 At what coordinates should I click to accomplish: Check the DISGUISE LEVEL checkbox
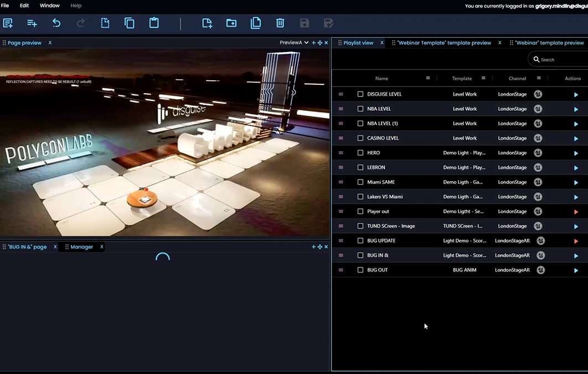(x=360, y=94)
